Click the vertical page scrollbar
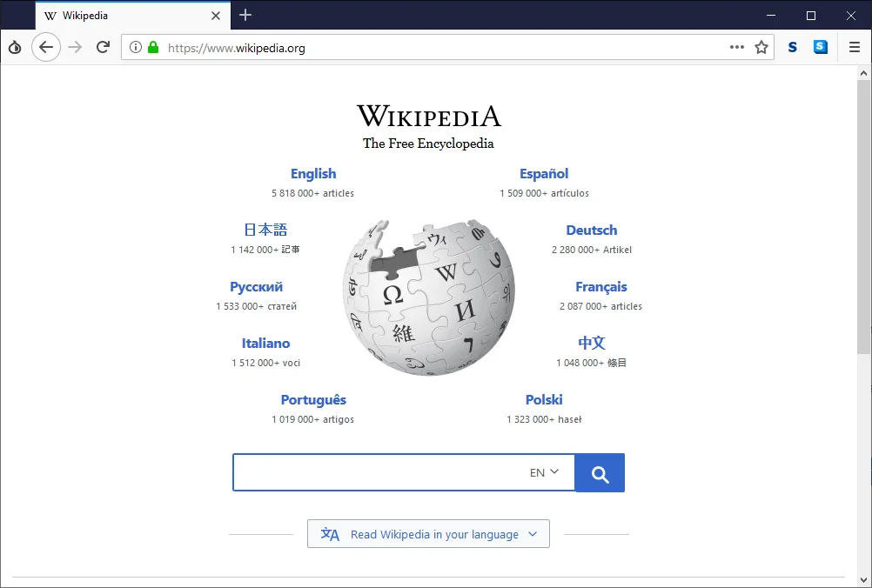The height and width of the screenshot is (588, 872). pyautogui.click(x=863, y=217)
